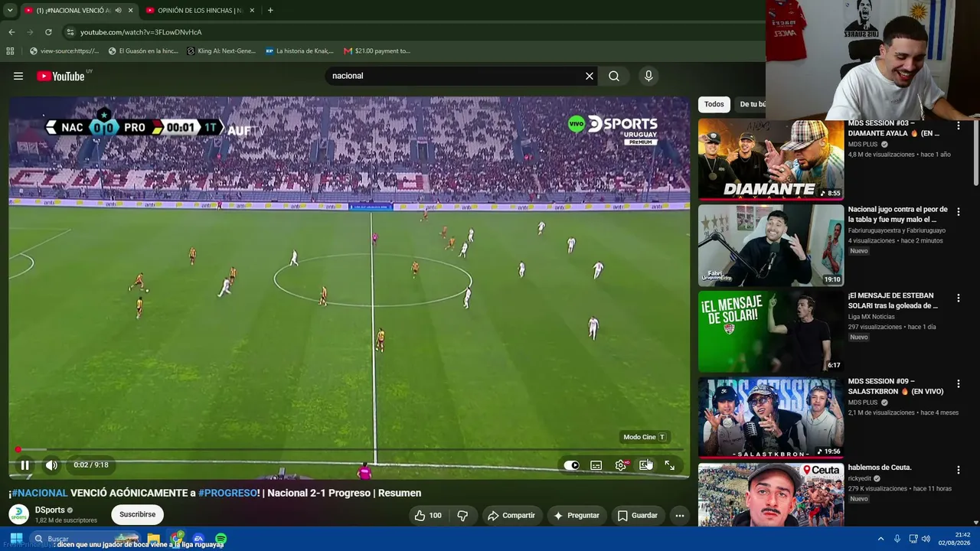Click the video progress bar
Viewport: 980px width, 551px height.
pyautogui.click(x=349, y=450)
